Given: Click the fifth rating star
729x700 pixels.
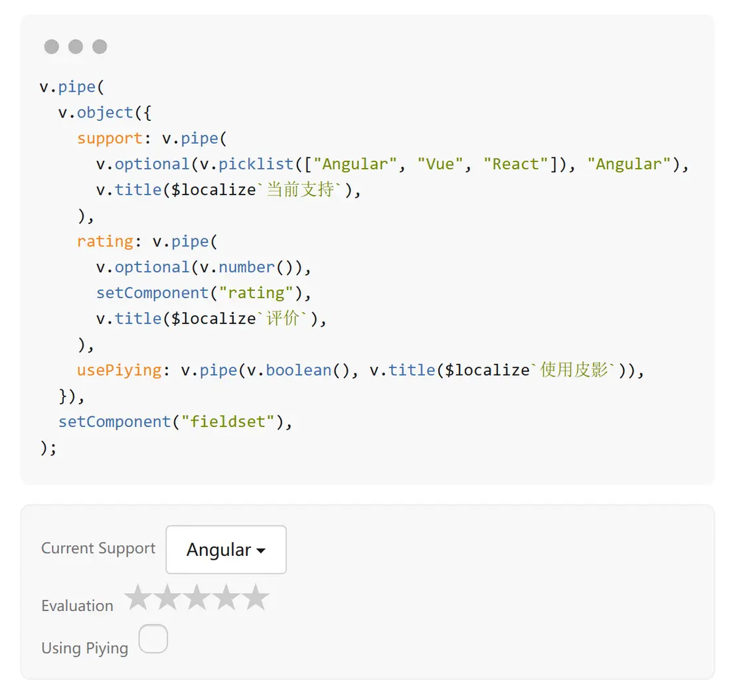Looking at the screenshot, I should point(255,598).
